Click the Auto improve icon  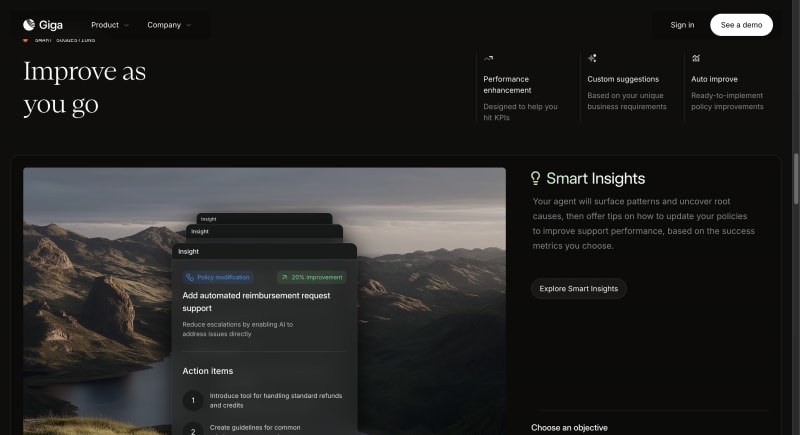[x=696, y=58]
